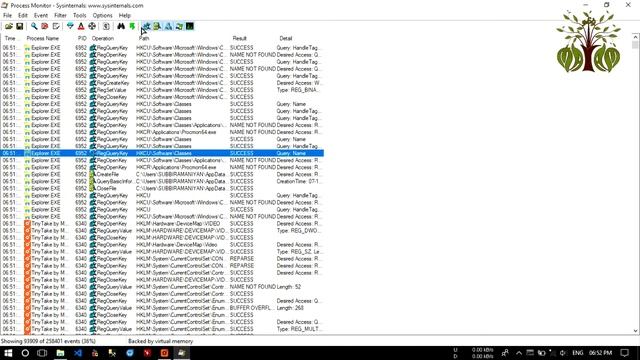Open the Edit menu

click(22, 16)
